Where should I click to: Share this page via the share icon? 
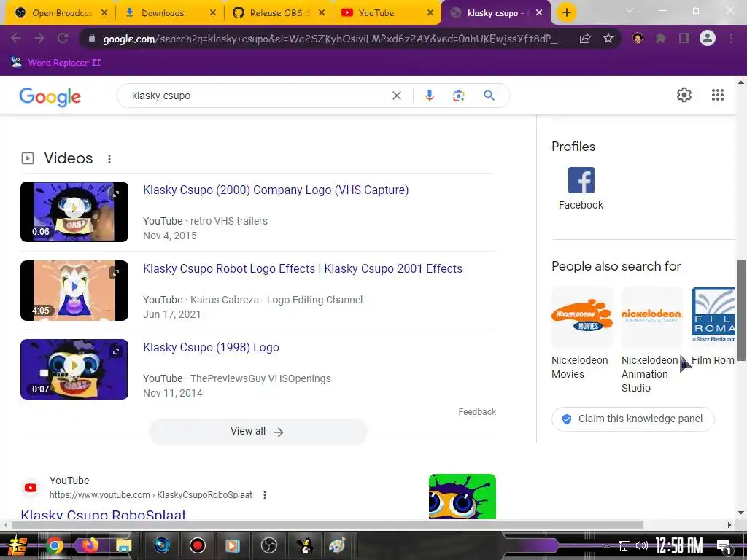[x=585, y=39]
